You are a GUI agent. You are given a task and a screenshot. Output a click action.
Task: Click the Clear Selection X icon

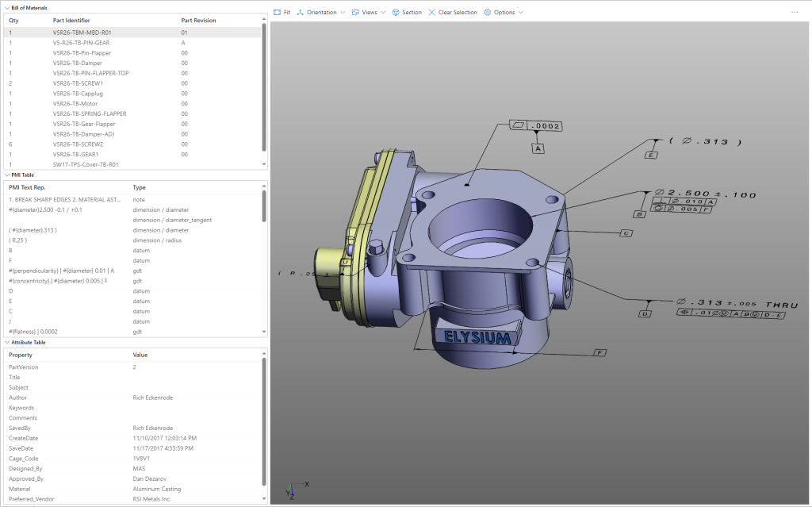point(431,13)
